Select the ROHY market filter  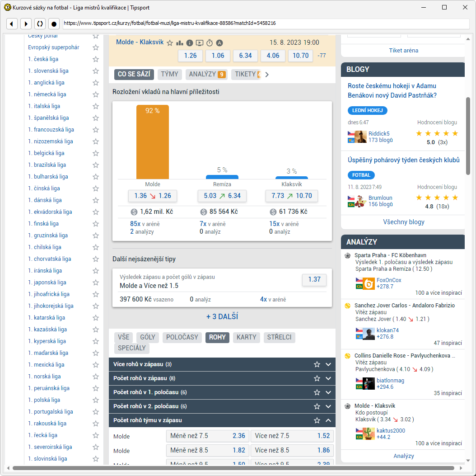pos(217,337)
